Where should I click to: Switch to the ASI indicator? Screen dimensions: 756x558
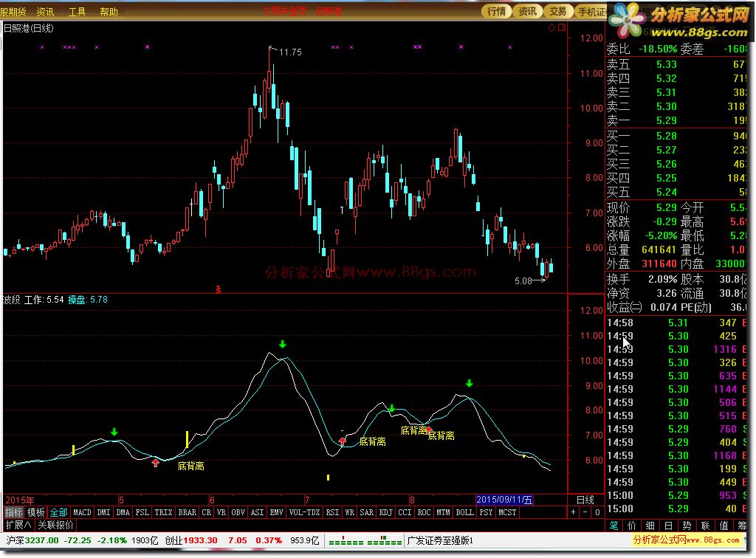(x=258, y=512)
